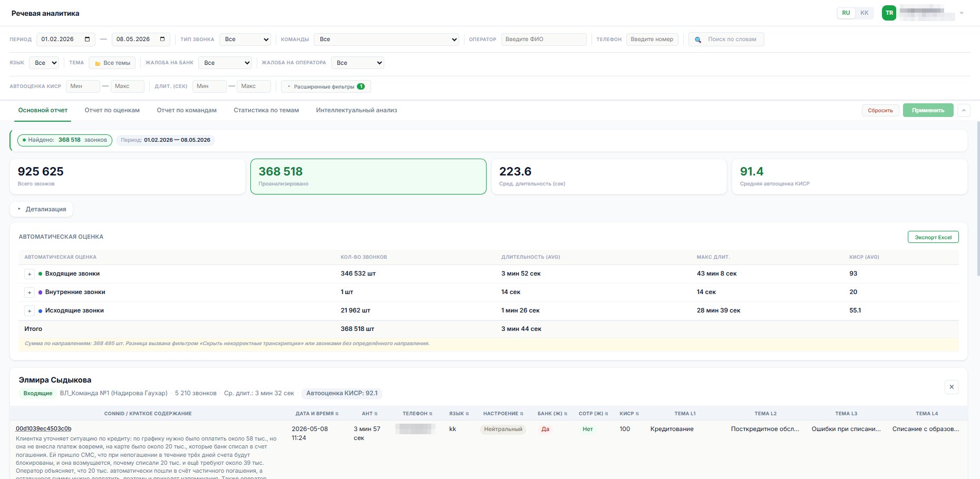Close the Элмира Сыдыкова operator panel

(x=952, y=387)
